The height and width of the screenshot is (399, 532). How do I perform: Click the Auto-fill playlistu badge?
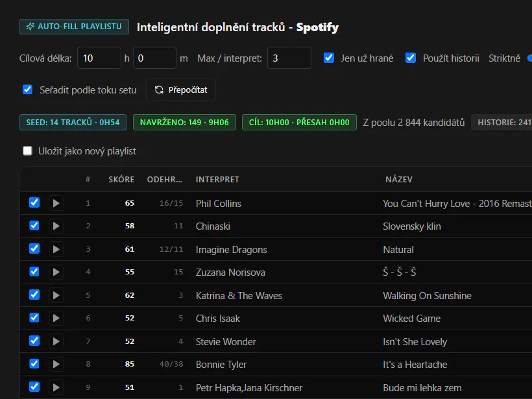pyautogui.click(x=75, y=27)
